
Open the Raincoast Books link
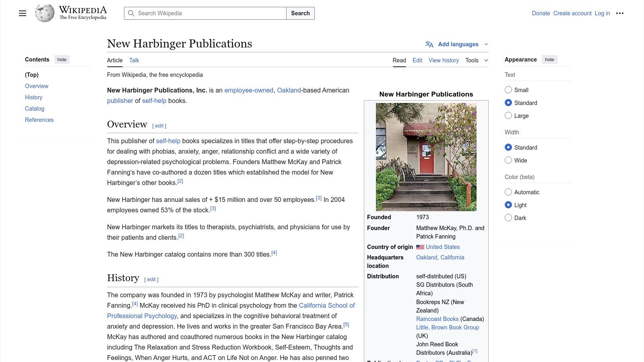pos(438,319)
